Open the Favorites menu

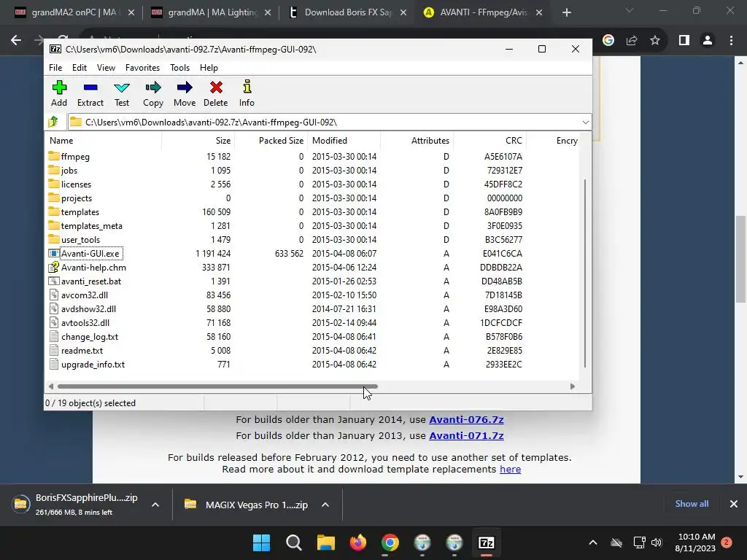[142, 68]
